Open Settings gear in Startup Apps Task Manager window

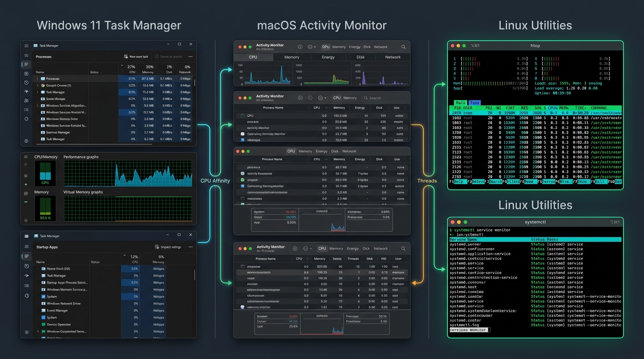(27, 332)
